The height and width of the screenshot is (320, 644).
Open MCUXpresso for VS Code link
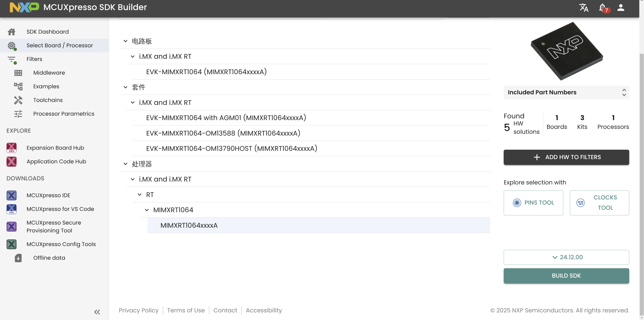[x=60, y=209]
